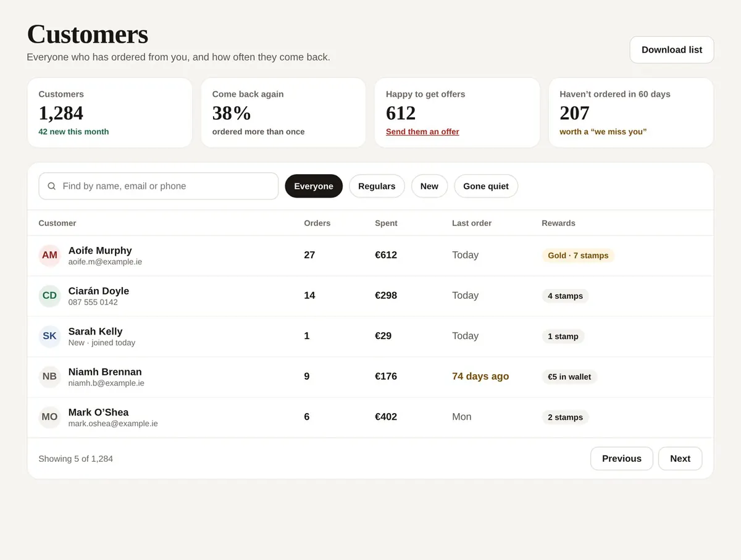The image size is (741, 560).
Task: Switch to Gone quiet filter
Action: point(486,186)
